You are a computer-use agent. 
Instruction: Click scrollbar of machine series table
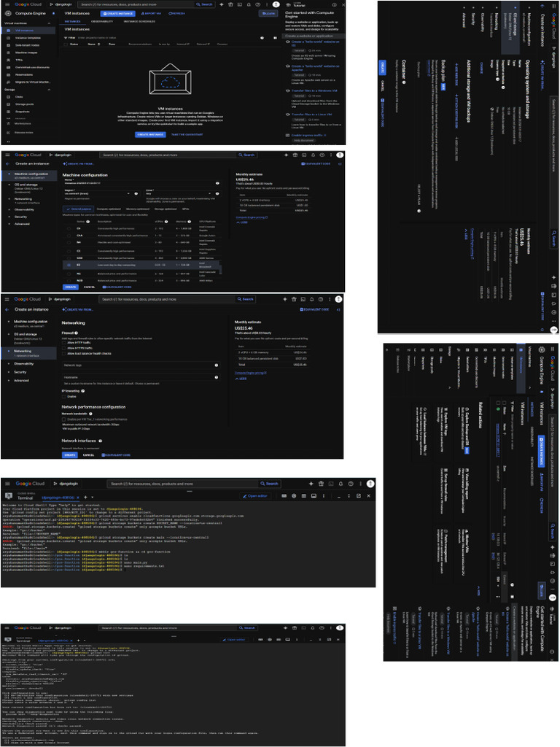pyautogui.click(x=221, y=268)
